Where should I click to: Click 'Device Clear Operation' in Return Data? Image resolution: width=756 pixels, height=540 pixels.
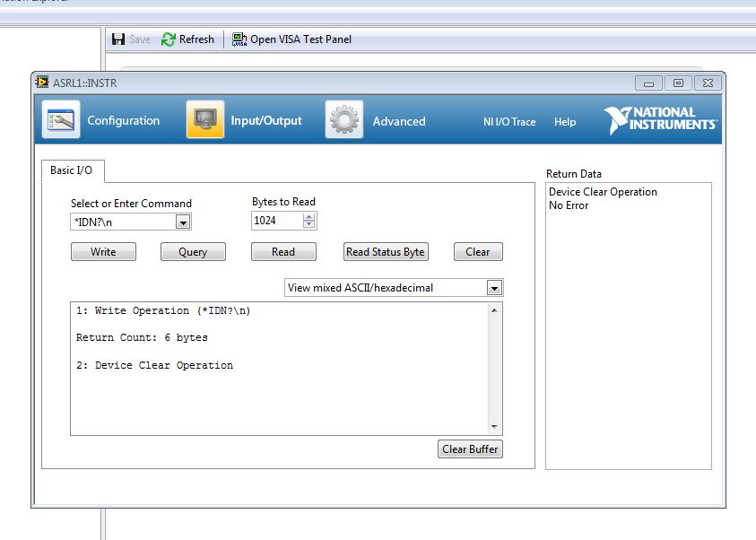click(603, 192)
